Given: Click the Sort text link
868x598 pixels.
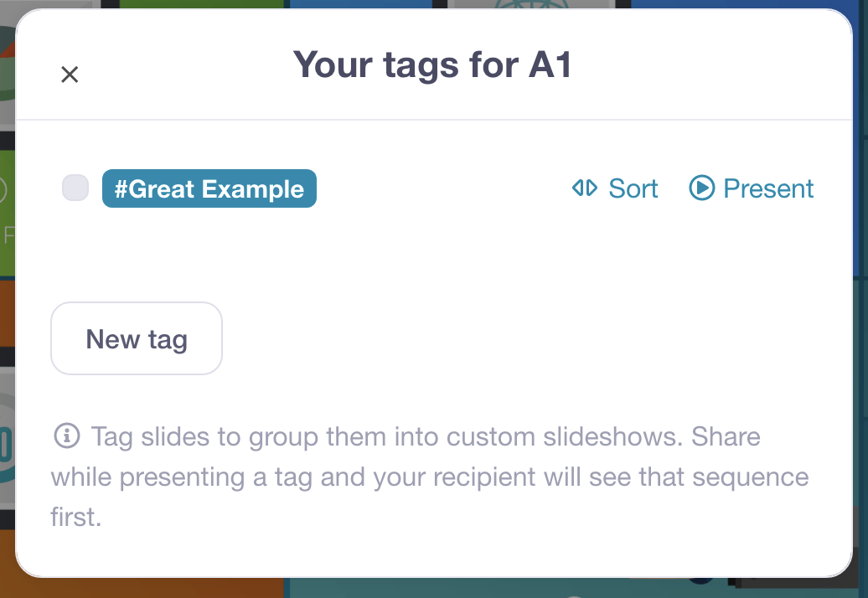Looking at the screenshot, I should (633, 188).
